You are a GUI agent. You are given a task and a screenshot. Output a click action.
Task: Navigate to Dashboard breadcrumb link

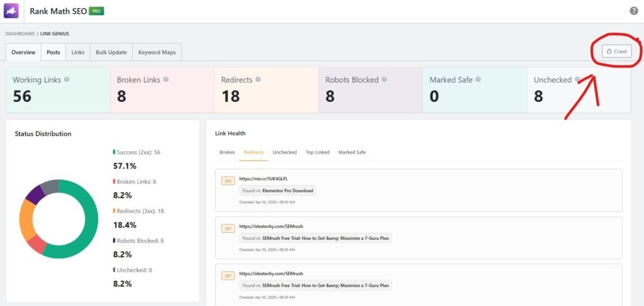(19, 33)
